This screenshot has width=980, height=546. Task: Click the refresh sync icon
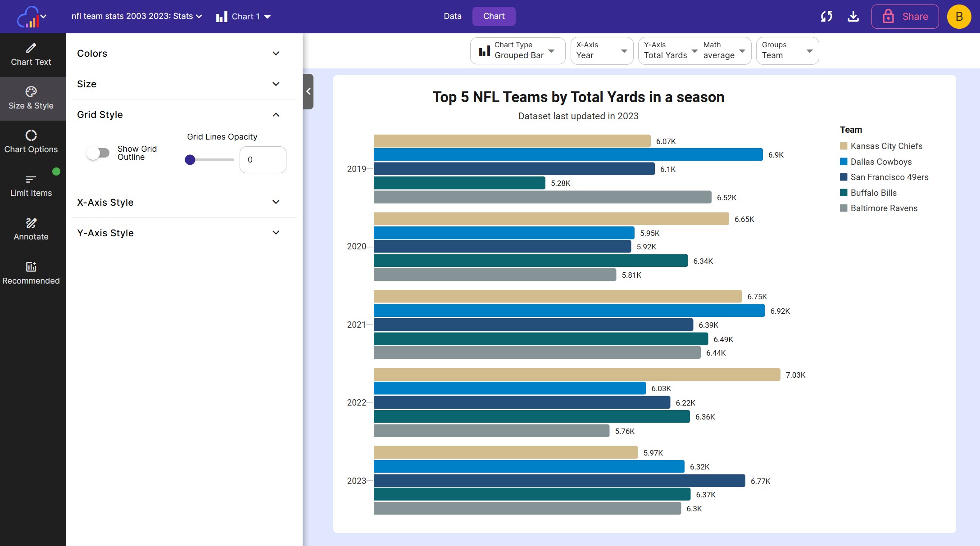click(826, 17)
